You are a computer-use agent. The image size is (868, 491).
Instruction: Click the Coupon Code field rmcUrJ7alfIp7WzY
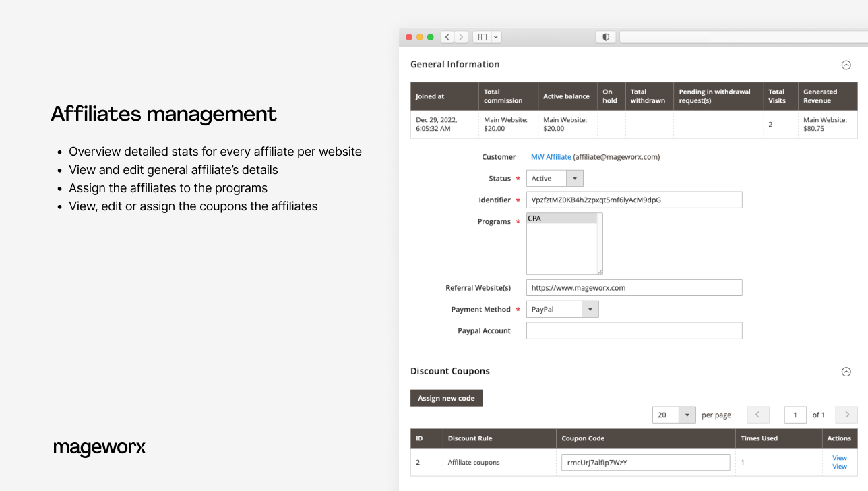point(645,463)
